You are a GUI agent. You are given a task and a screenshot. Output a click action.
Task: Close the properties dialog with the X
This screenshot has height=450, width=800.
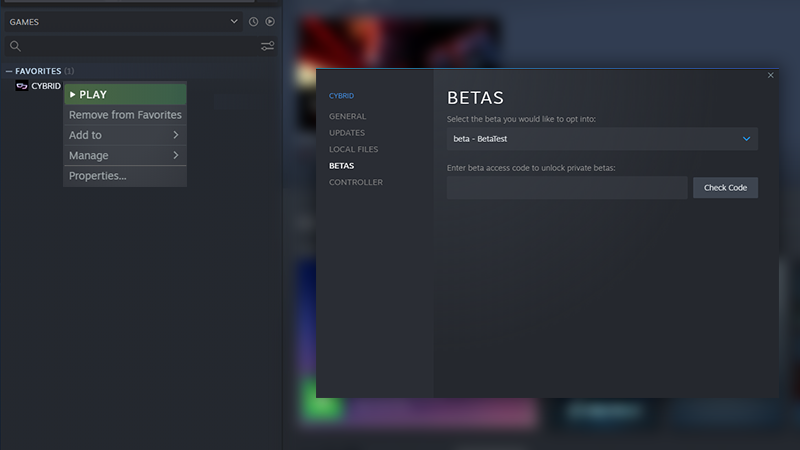click(x=770, y=75)
